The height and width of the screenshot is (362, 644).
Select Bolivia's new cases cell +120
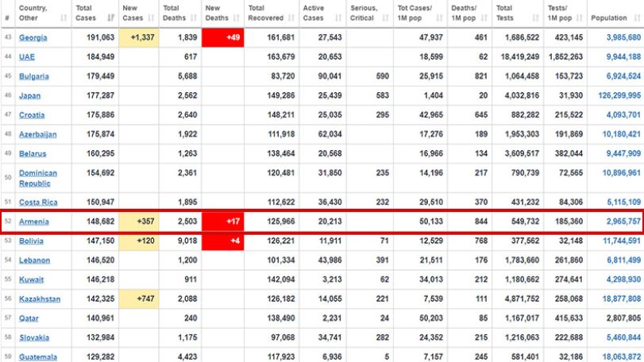pos(139,241)
